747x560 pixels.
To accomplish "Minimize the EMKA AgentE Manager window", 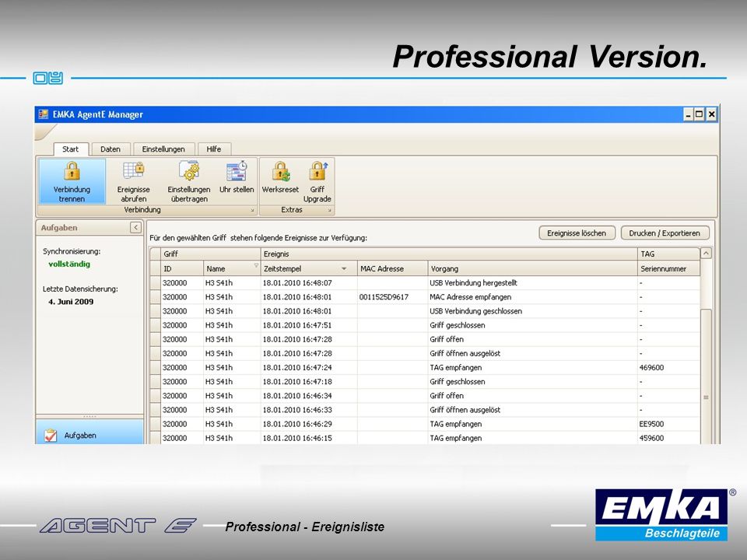I will [x=688, y=114].
